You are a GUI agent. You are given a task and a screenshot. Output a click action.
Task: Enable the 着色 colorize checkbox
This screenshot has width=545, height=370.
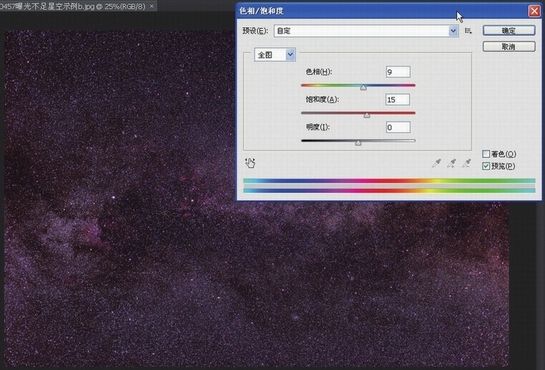tap(486, 154)
